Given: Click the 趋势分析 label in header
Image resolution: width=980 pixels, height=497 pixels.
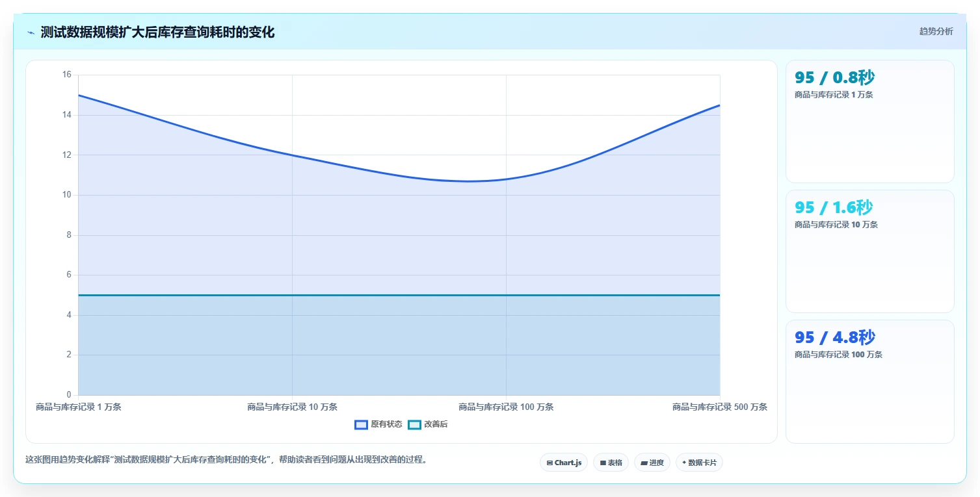Looking at the screenshot, I should click(x=936, y=31).
